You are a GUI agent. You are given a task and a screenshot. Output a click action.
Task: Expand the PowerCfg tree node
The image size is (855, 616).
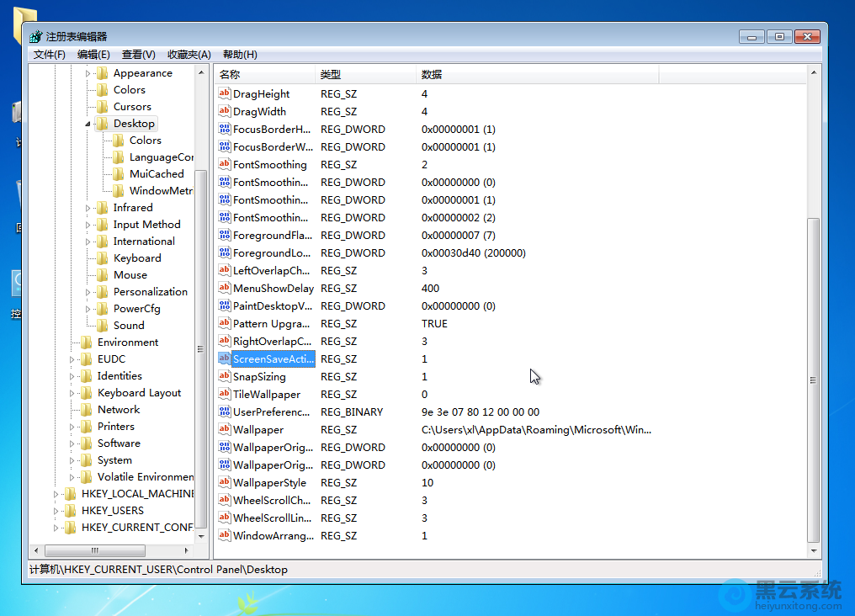pos(88,309)
